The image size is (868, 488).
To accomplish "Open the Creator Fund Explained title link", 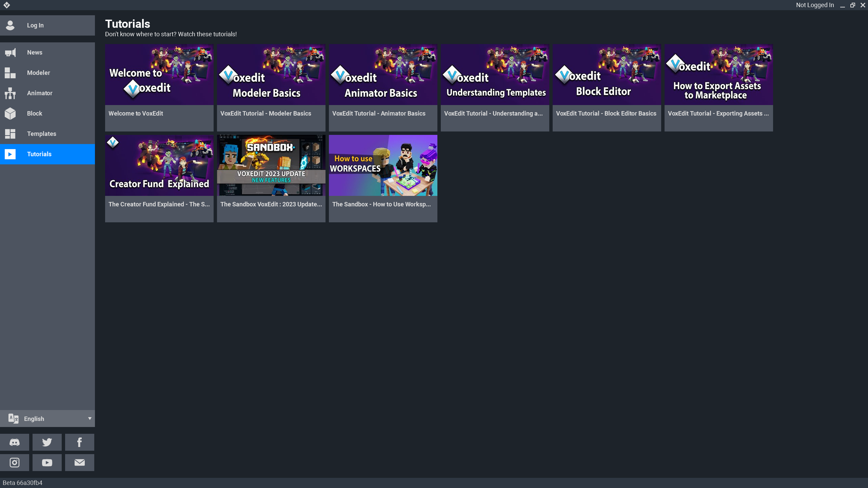I will pyautogui.click(x=159, y=204).
